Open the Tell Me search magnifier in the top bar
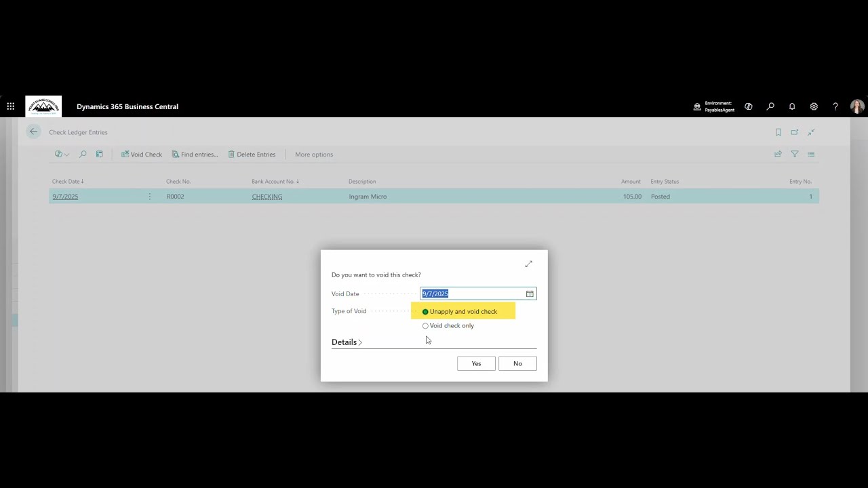This screenshot has height=488, width=868. [x=770, y=106]
